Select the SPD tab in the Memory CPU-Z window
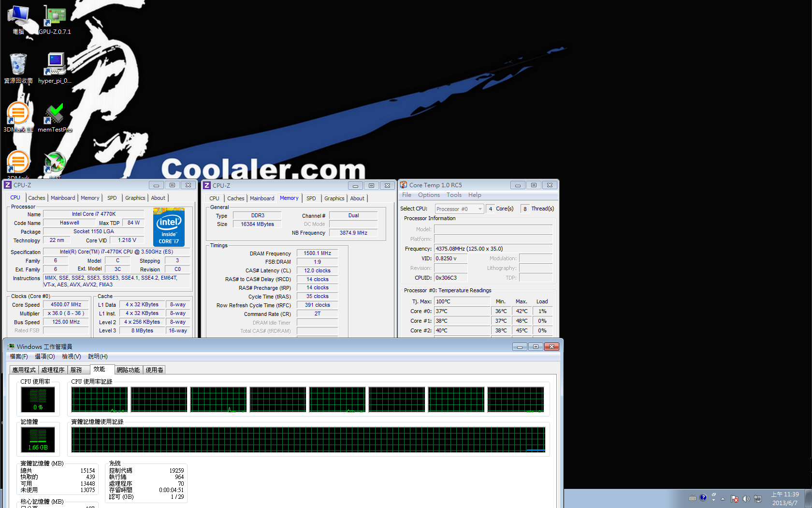The width and height of the screenshot is (812, 508). click(311, 198)
